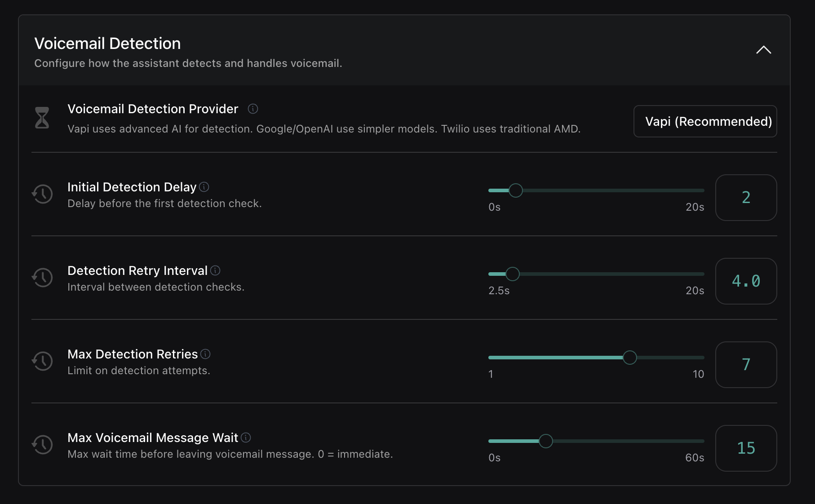The height and width of the screenshot is (504, 815).
Task: Select the 4.0 value box for Detection Retry Interval
Action: (x=746, y=281)
